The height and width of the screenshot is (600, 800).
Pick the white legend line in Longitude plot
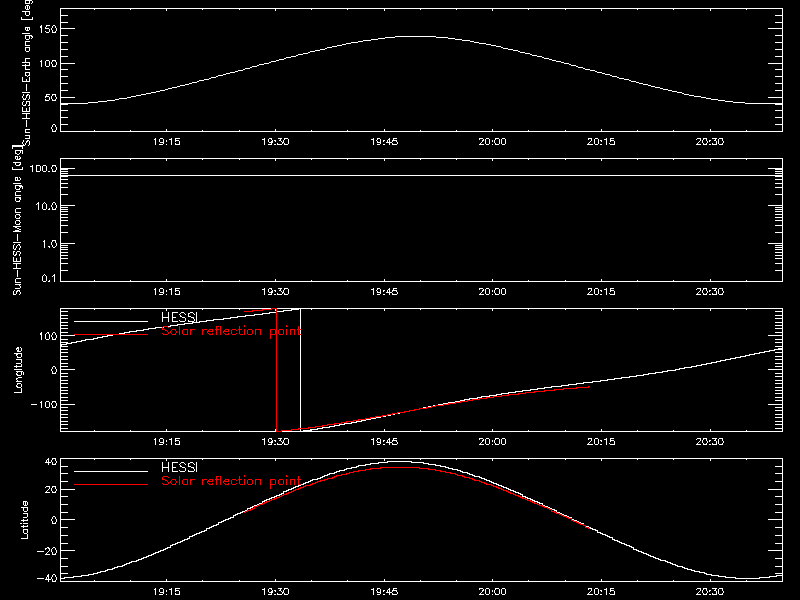(111, 321)
